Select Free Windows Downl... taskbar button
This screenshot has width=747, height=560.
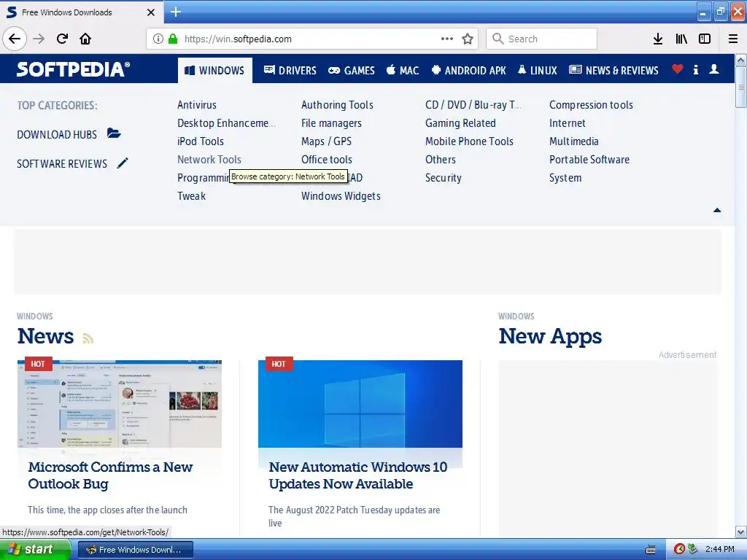[x=135, y=550]
